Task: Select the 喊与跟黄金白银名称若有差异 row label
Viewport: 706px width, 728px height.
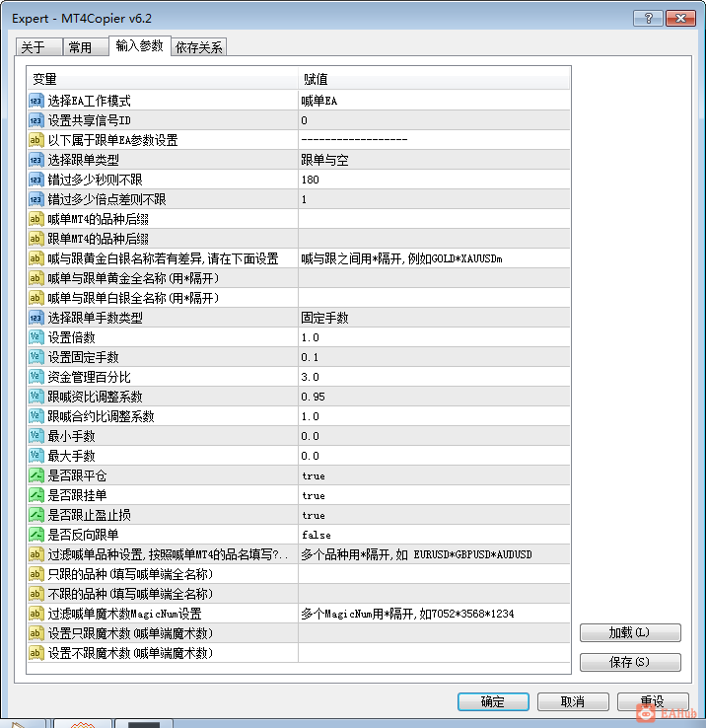Action: pyautogui.click(x=163, y=258)
